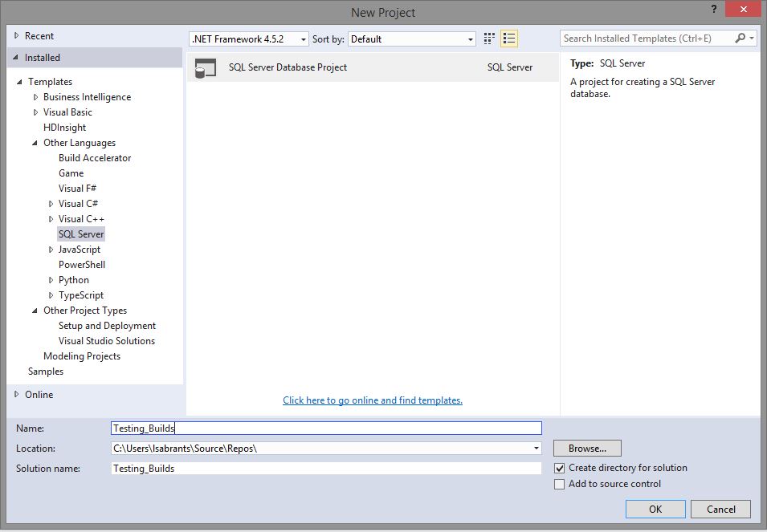Click the Business Intelligence label
Screen dimensions: 767x532
[87, 97]
